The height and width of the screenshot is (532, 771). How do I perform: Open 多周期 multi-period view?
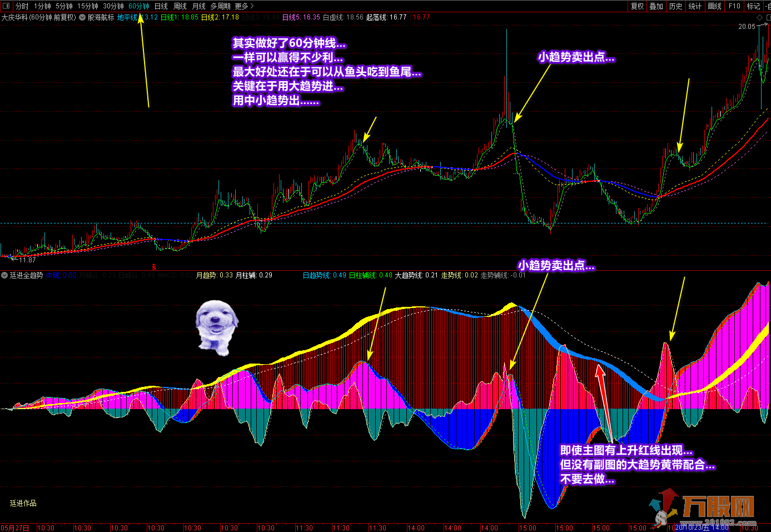220,6
